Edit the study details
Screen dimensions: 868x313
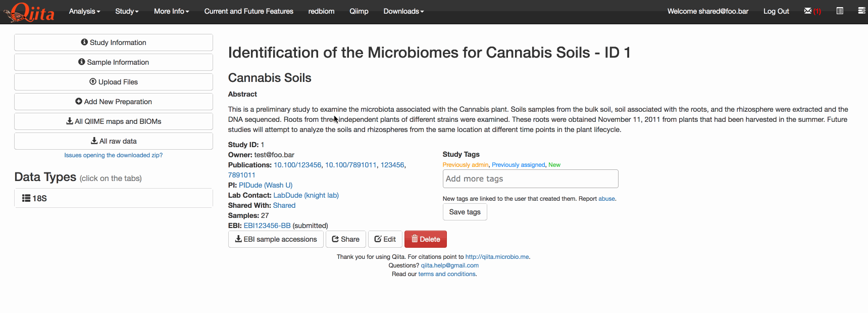coord(385,239)
